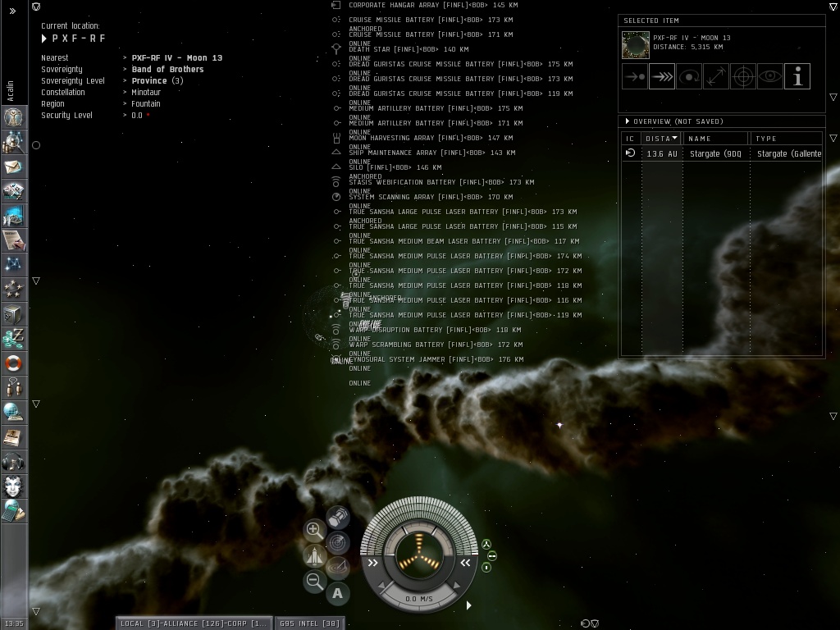Click the Moon 13 thumbnail in Selected Item
Image resolution: width=840 pixels, height=630 pixels.
(x=636, y=45)
